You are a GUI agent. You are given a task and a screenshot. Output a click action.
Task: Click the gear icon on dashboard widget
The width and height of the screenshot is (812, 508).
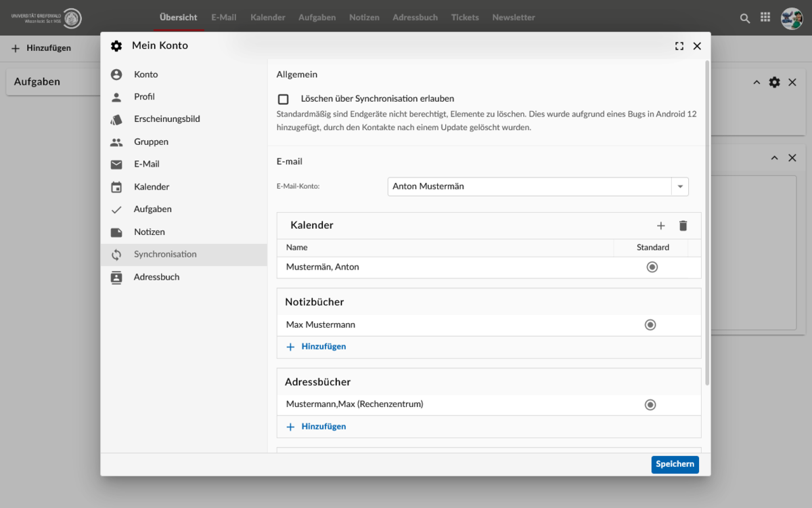[774, 82]
